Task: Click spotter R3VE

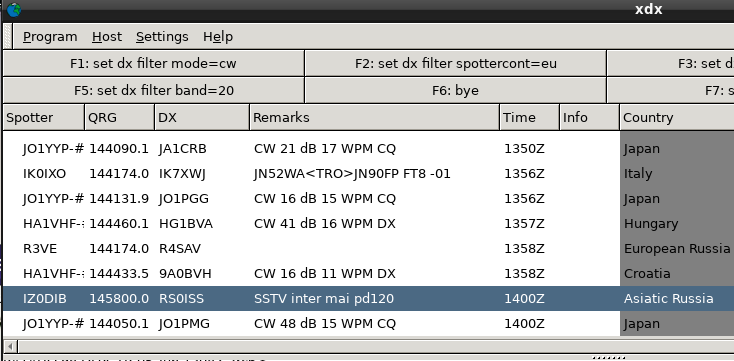Action: (40, 249)
